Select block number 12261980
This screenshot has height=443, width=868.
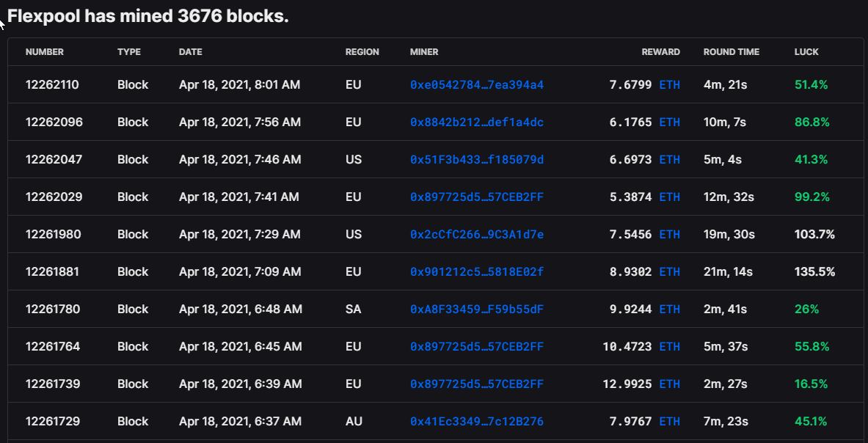(53, 235)
